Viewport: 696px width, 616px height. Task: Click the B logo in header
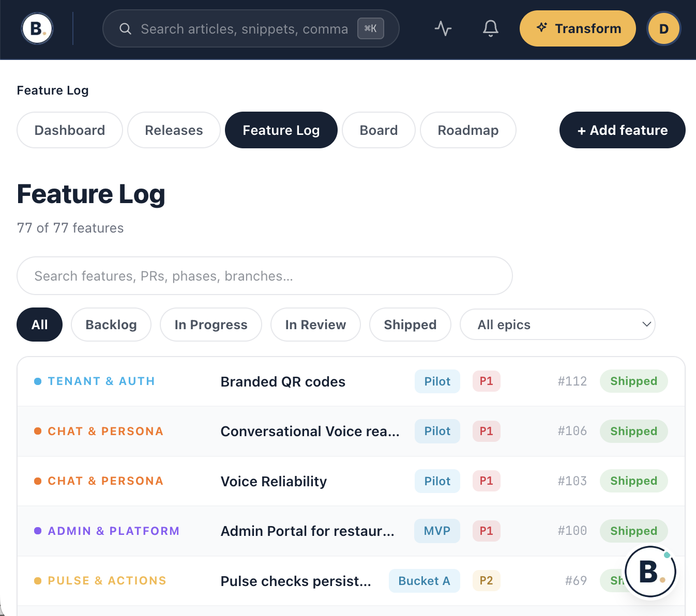(37, 28)
